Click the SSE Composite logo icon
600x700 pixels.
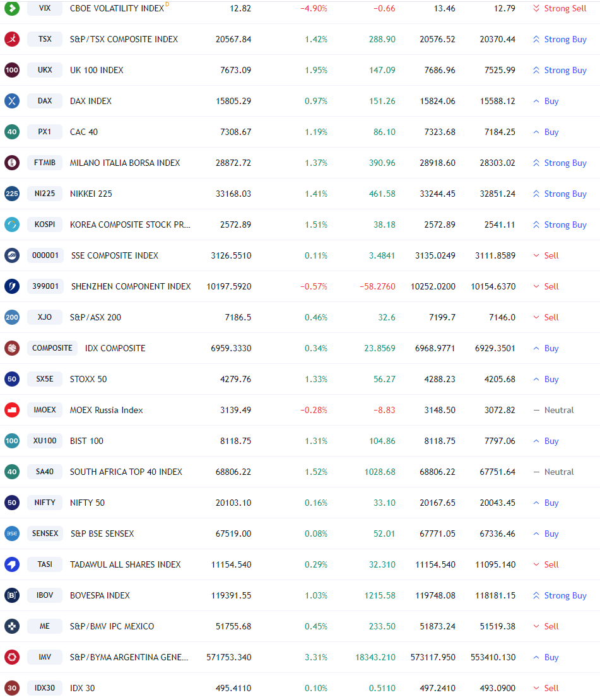12,255
